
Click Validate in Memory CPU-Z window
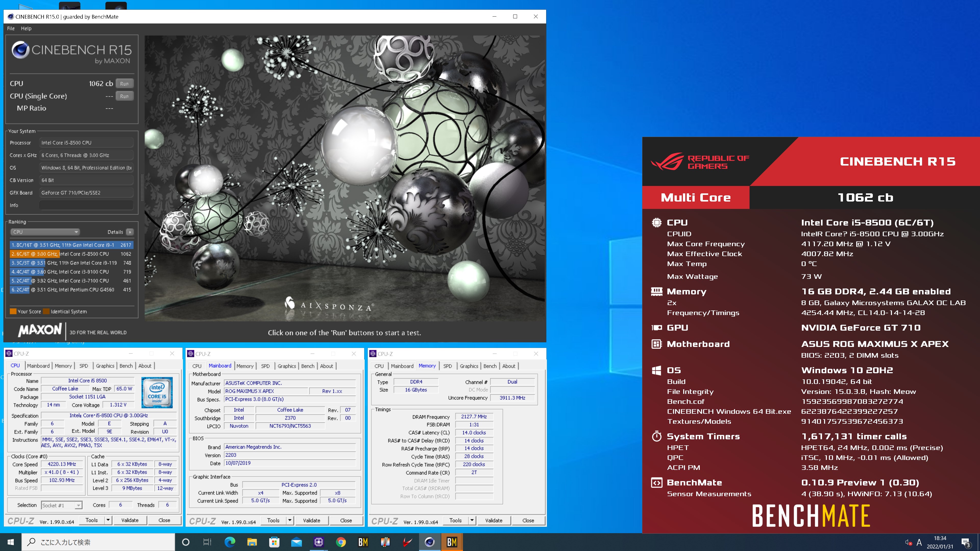(494, 520)
